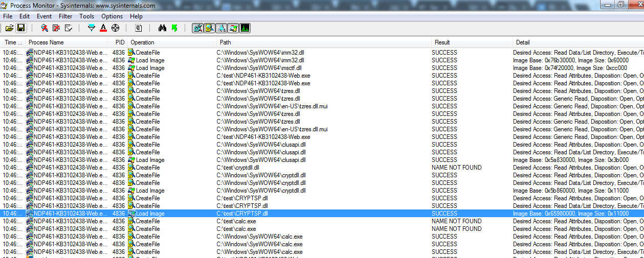Open the Process Tree toolbar icon

pyautogui.click(x=139, y=28)
